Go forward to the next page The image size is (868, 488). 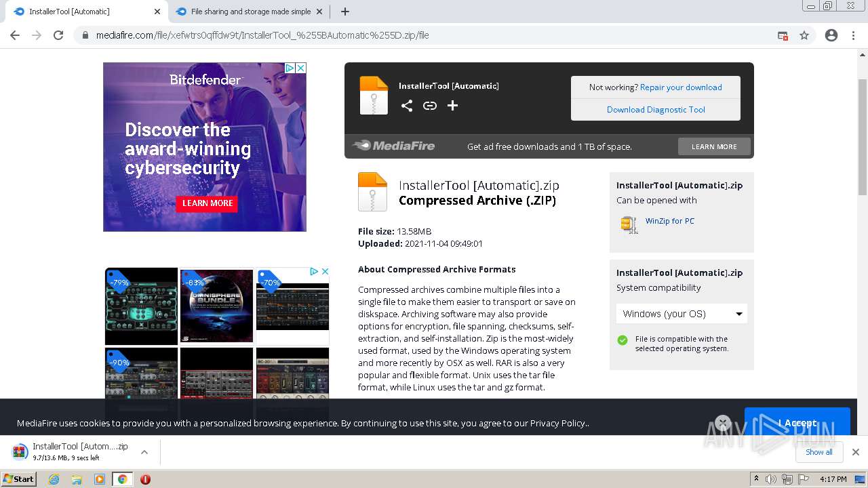(x=37, y=35)
